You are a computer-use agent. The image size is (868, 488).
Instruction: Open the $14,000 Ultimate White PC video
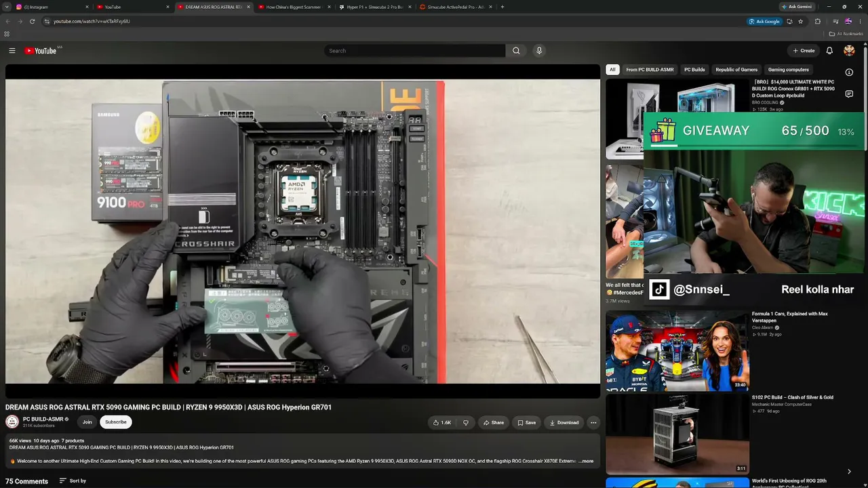pyautogui.click(x=793, y=89)
